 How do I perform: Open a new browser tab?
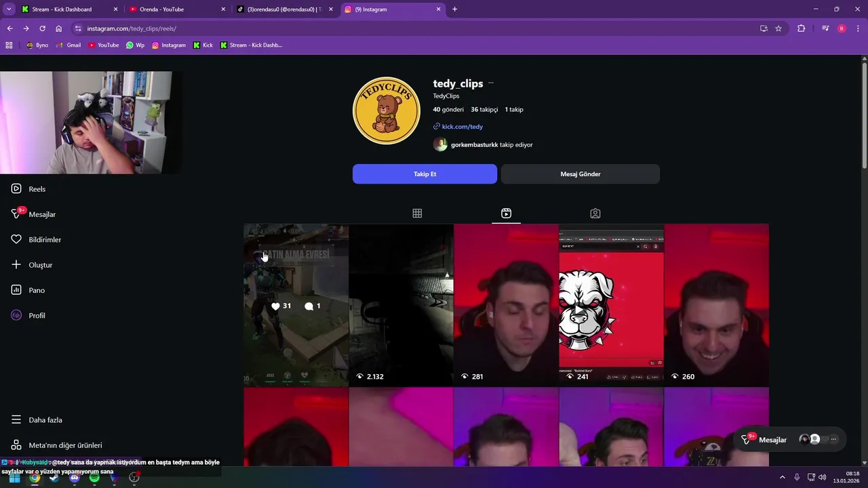click(454, 9)
